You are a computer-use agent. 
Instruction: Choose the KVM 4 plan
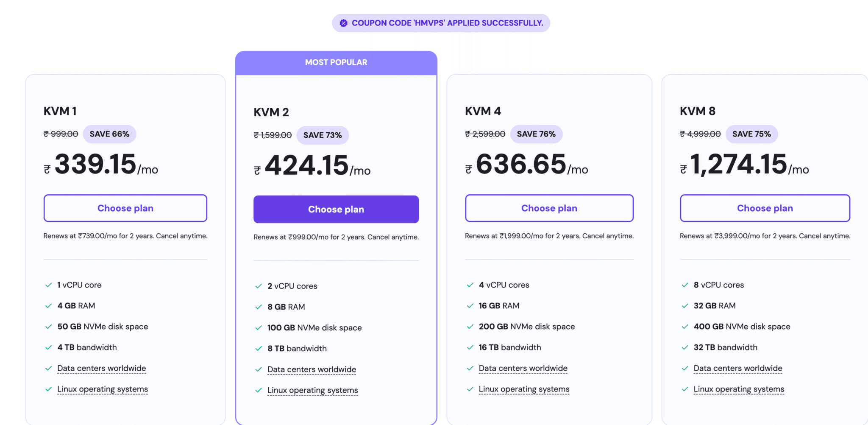click(x=549, y=208)
